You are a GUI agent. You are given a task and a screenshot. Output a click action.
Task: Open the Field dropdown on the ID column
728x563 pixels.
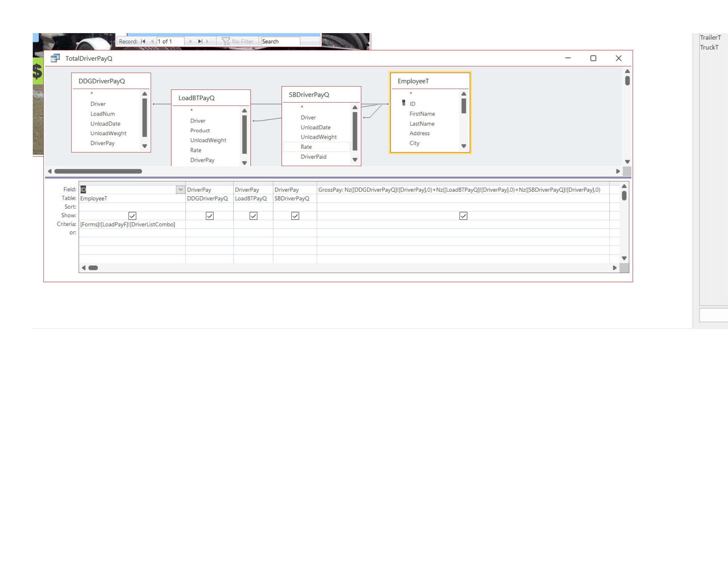point(181,189)
